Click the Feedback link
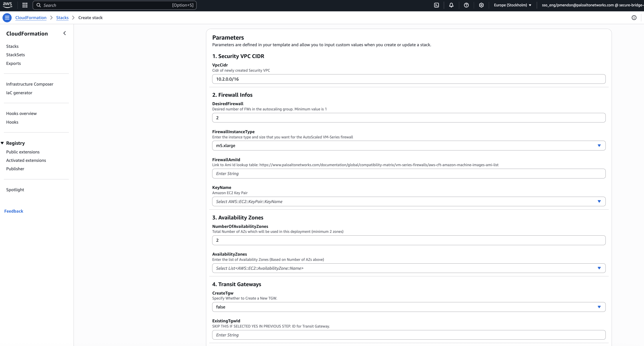The width and height of the screenshot is (644, 346). pyautogui.click(x=14, y=211)
